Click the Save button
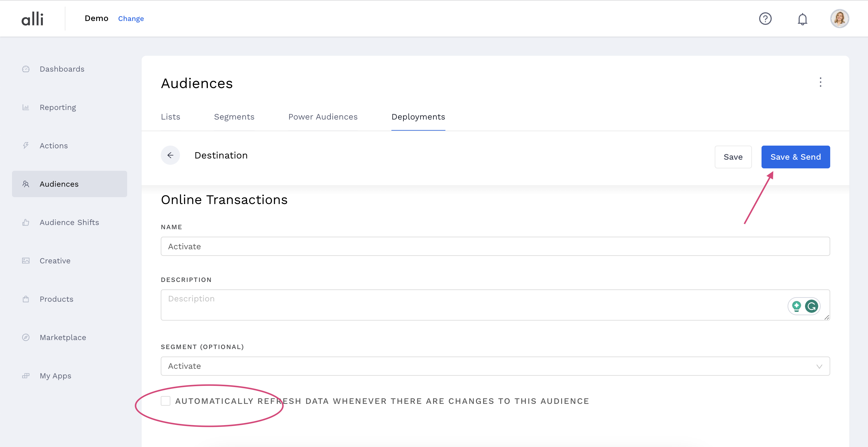The width and height of the screenshot is (868, 447). tap(732, 157)
